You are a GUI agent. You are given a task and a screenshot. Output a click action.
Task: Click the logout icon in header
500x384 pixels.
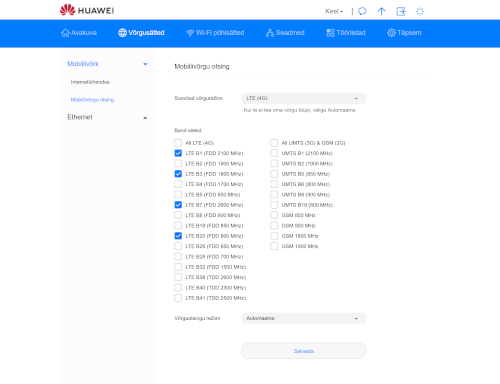point(401,11)
